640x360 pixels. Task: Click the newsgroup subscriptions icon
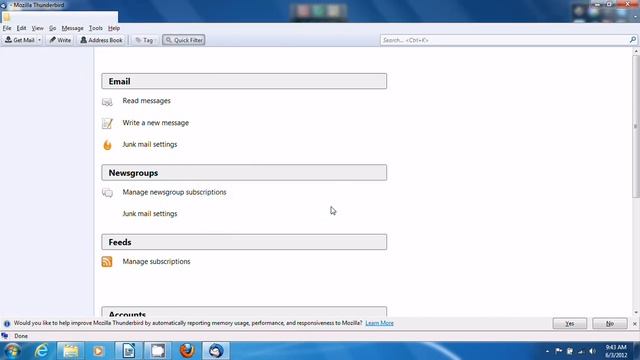click(x=107, y=193)
